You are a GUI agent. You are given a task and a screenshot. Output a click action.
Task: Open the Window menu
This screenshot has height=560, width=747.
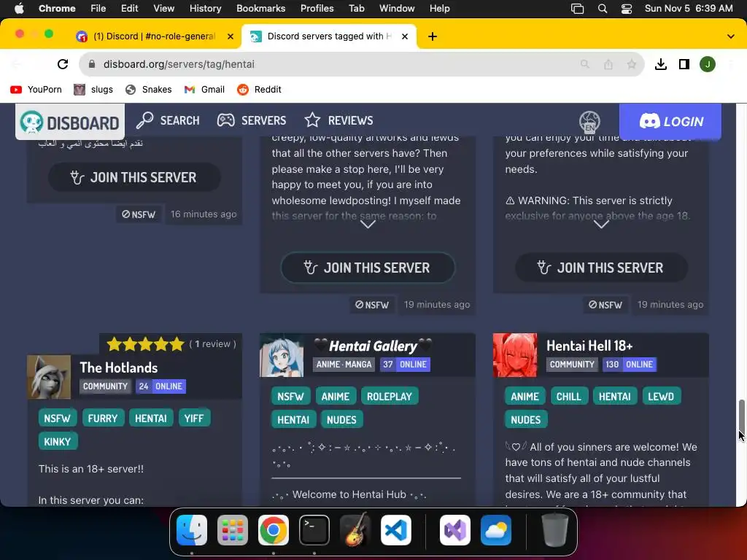(x=397, y=8)
